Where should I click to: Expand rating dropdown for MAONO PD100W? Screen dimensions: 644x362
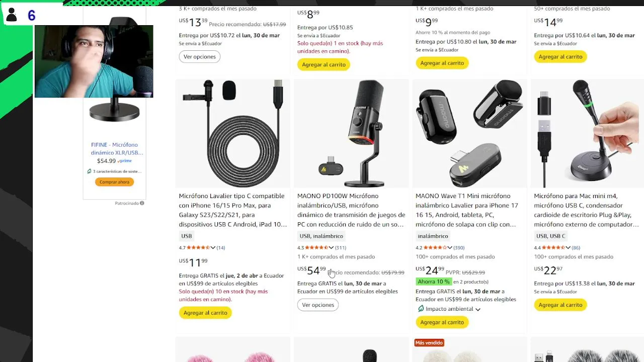tap(331, 247)
